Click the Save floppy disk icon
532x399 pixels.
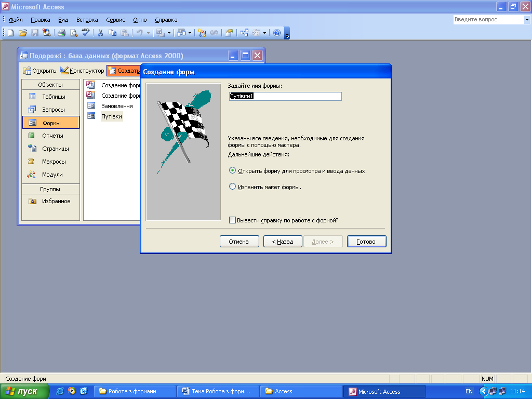coord(35,33)
